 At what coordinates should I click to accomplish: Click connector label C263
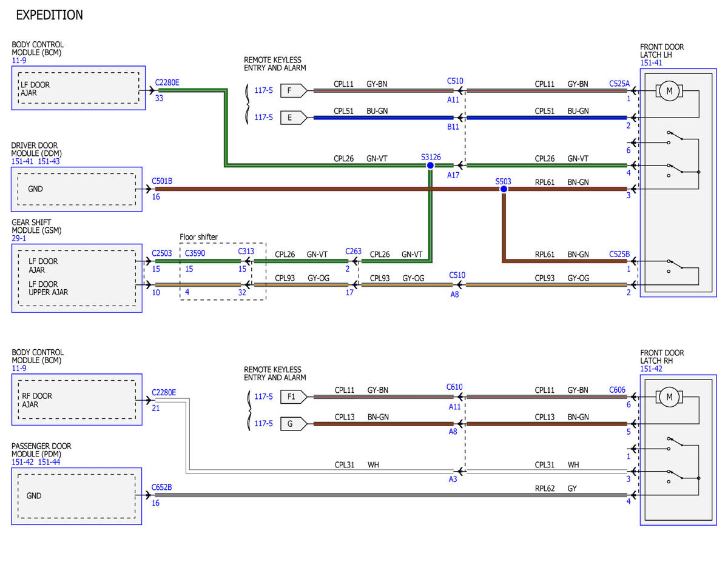coord(353,252)
